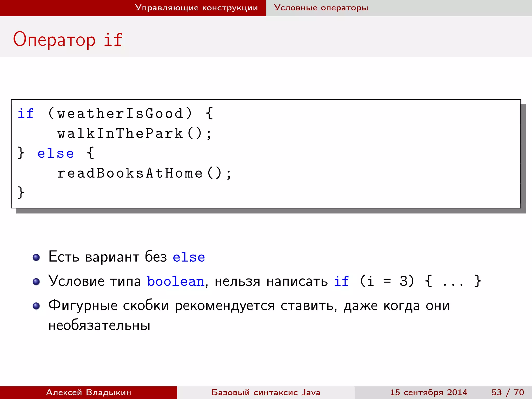
Task: Select the bullet text 'Есть вариант без else'
Action: click(x=127, y=257)
